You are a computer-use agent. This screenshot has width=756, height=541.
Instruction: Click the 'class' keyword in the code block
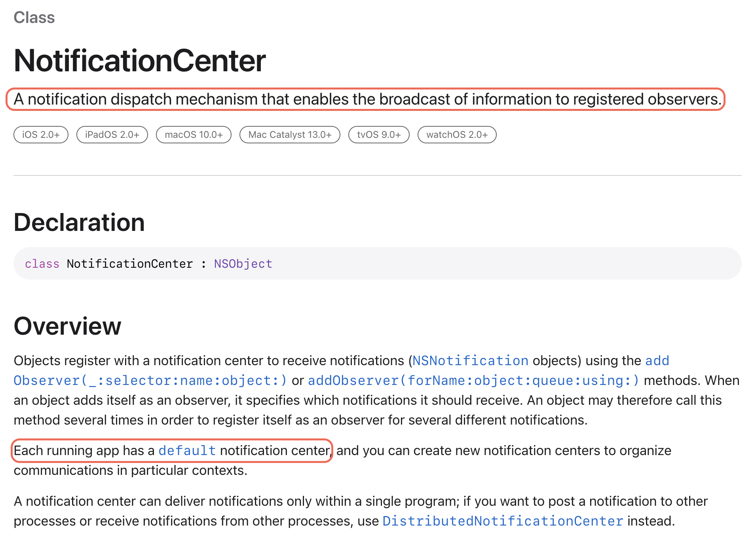coord(42,264)
